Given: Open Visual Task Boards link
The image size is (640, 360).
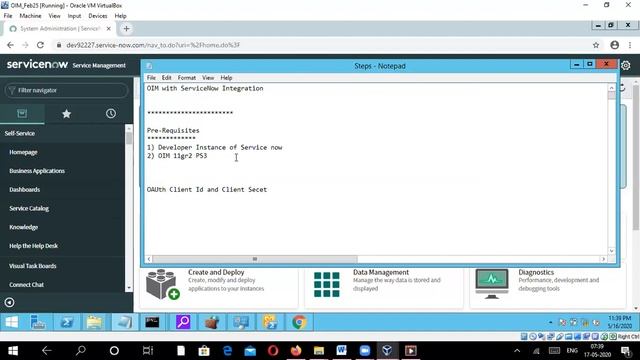Looking at the screenshot, I should coord(33,266).
